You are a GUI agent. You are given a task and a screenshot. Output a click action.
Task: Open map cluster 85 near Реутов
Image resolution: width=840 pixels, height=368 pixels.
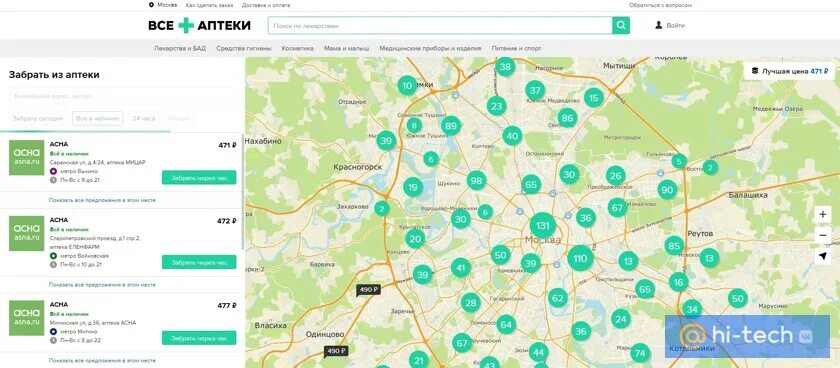tap(674, 246)
